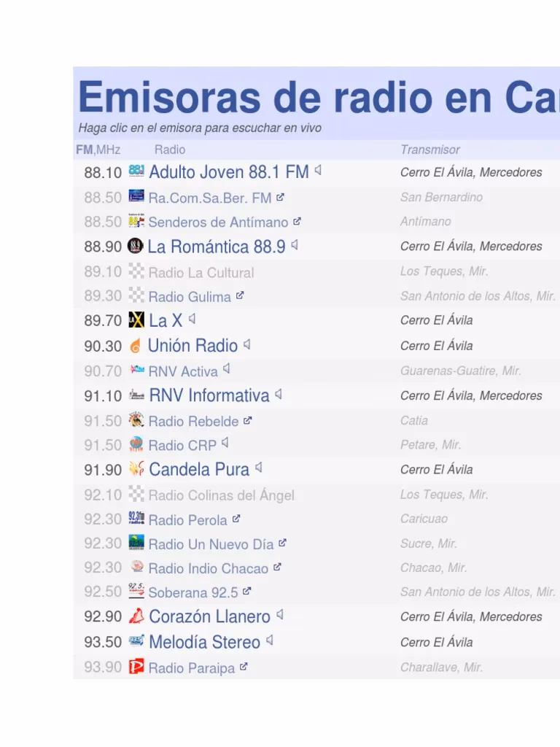Click speaker icon next to Radio CRP
Screen dimensions: 560x747
(225, 443)
